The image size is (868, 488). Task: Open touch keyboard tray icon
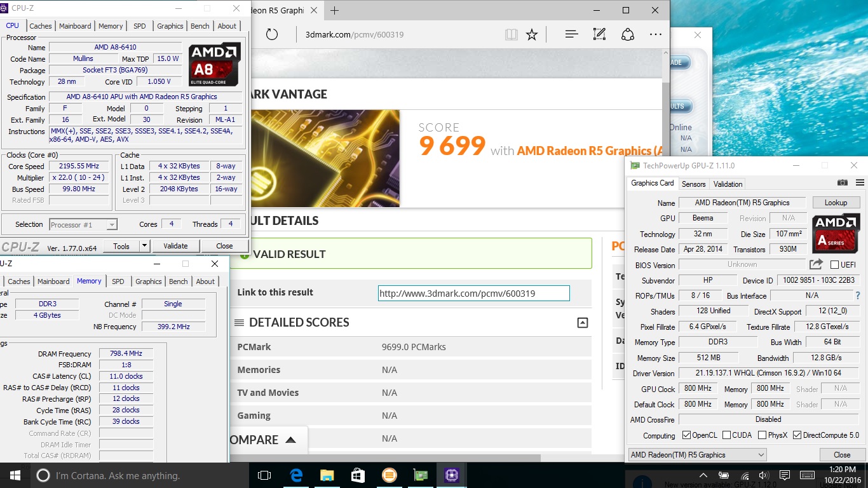[x=808, y=475]
